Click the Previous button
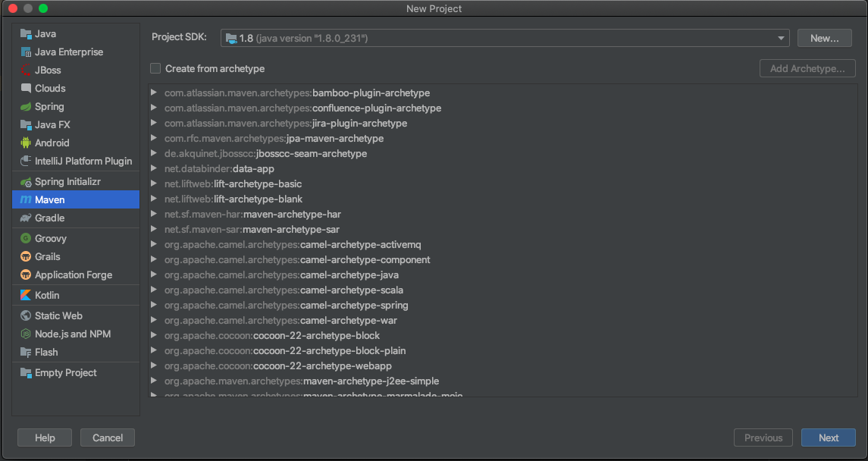Screen dimensions: 868x461 click(x=763, y=437)
